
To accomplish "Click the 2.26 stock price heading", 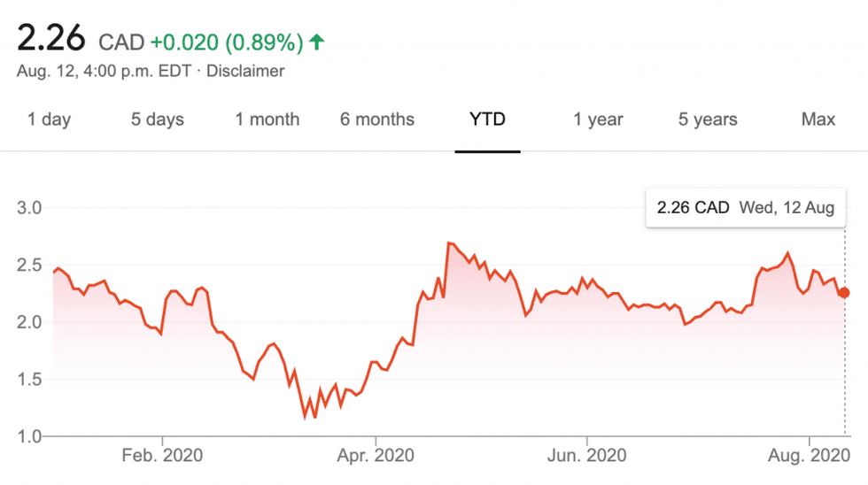I will [51, 40].
